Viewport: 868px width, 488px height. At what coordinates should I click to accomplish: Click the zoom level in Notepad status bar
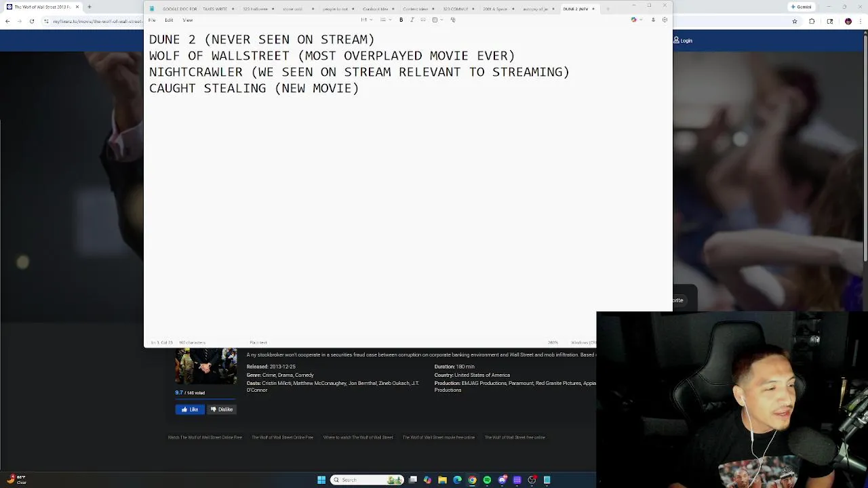(553, 342)
